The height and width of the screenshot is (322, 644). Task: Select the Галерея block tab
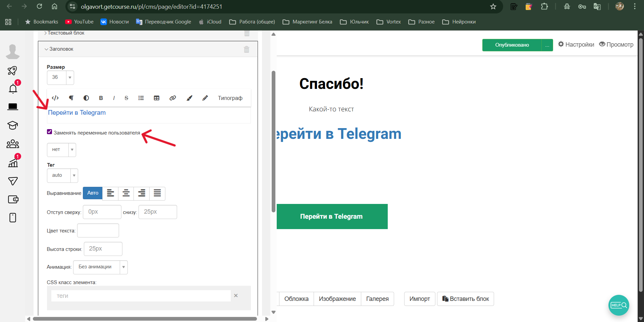click(x=377, y=299)
